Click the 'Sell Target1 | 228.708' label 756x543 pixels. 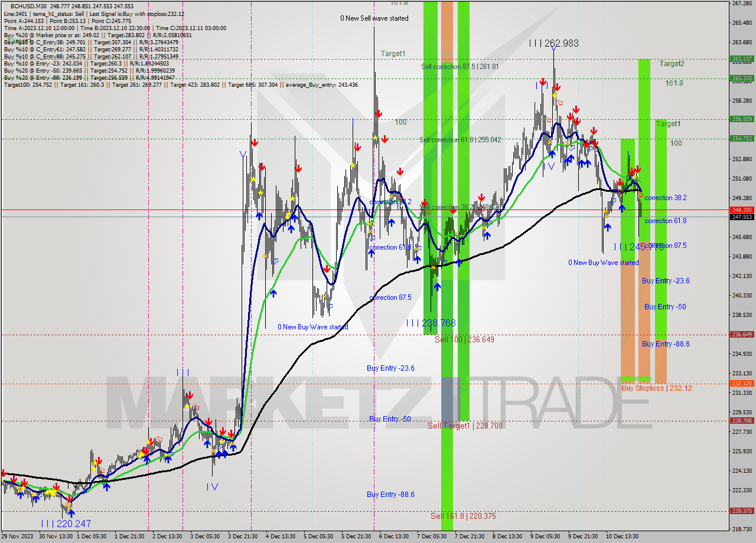[465, 426]
